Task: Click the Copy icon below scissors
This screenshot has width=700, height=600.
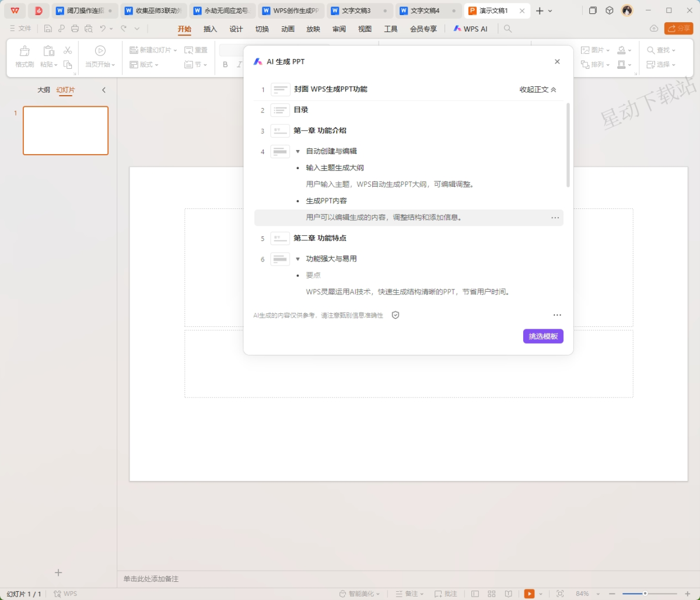Action: click(x=68, y=65)
